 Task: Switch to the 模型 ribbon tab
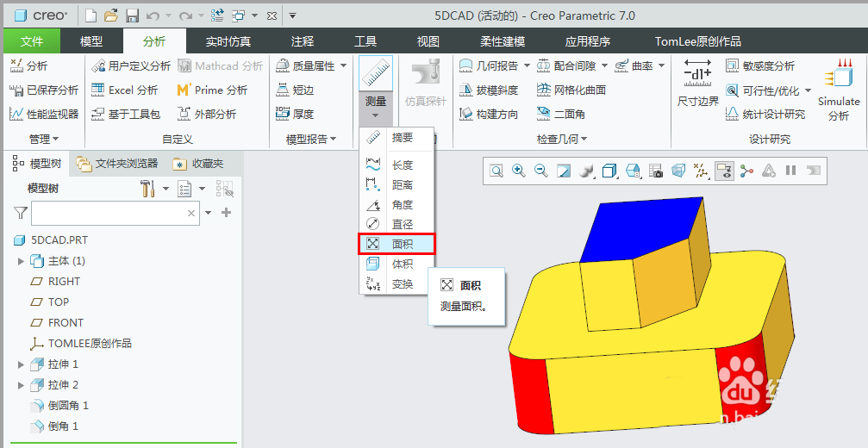coord(91,41)
